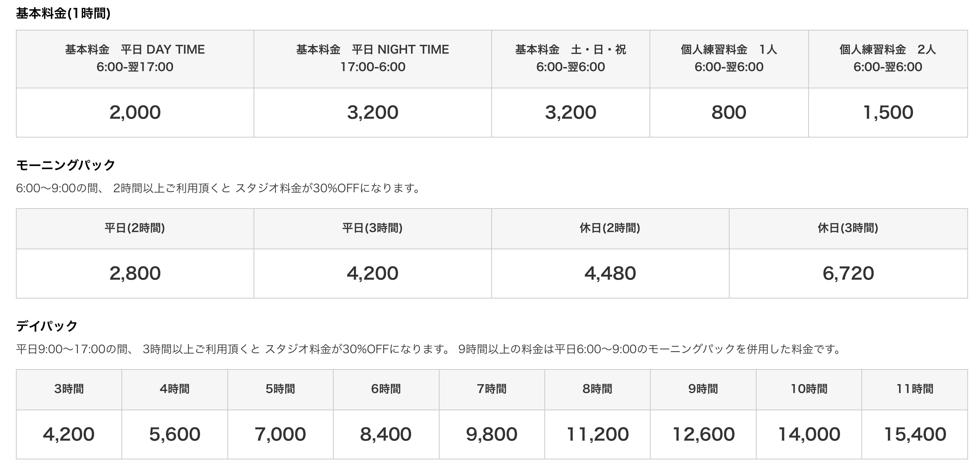The height and width of the screenshot is (467, 980).
Task: Select the 平日(2時間) morning pack header
Action: click(135, 228)
